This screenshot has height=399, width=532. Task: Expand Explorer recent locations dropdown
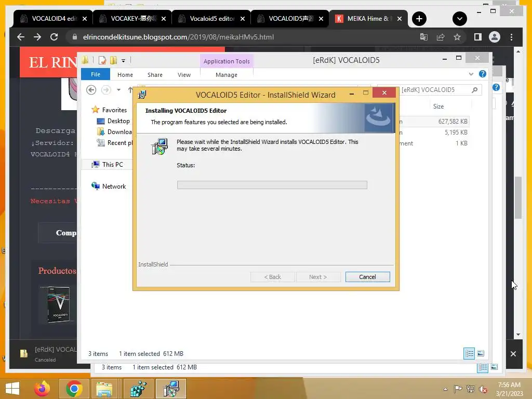click(118, 90)
